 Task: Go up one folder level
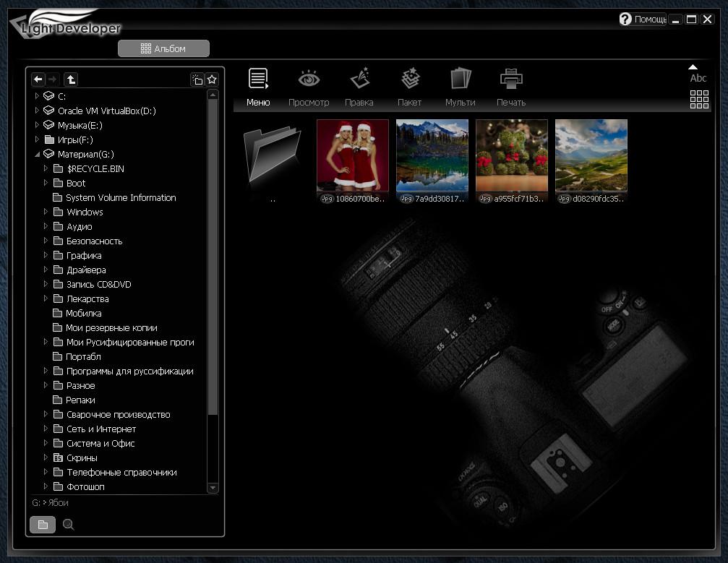71,79
